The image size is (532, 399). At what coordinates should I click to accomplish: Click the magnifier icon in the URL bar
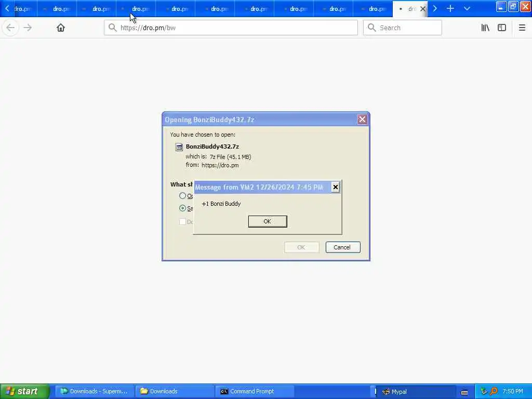pos(112,28)
